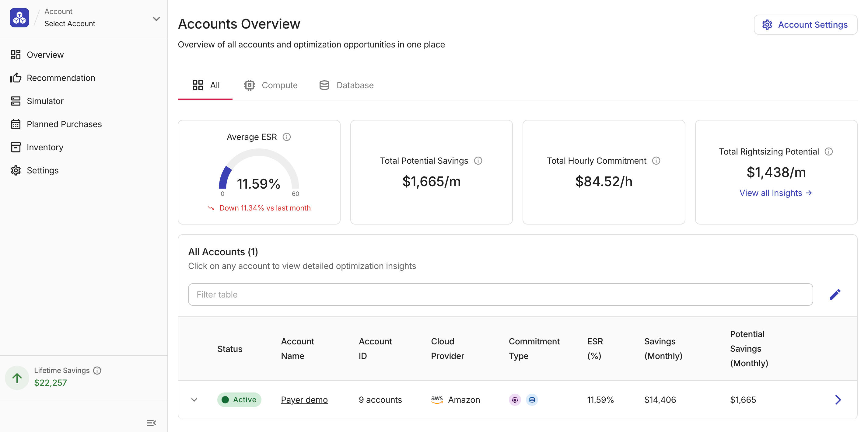
Task: Open the View all Insights link
Action: [x=775, y=193]
